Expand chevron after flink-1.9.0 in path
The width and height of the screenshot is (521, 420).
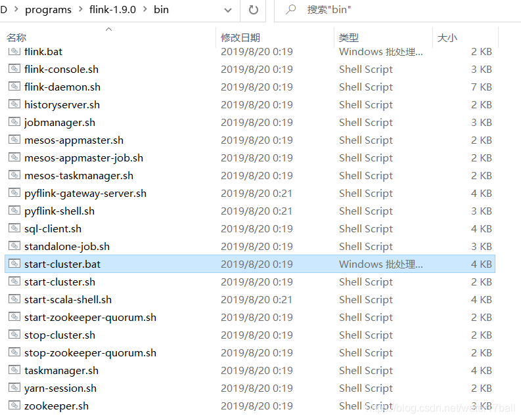pyautogui.click(x=145, y=10)
